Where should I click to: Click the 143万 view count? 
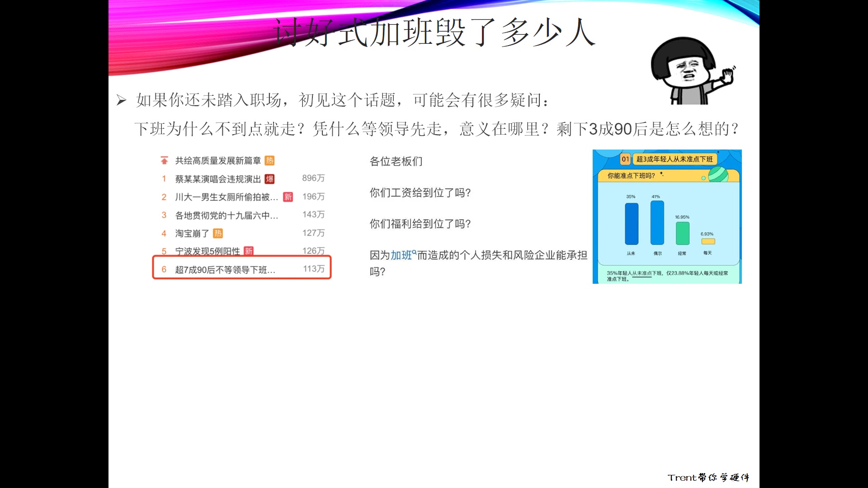(x=313, y=215)
